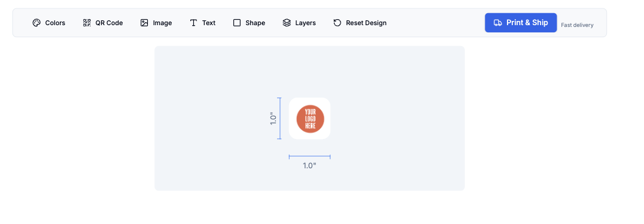The height and width of the screenshot is (224, 644).
Task: Click the vertical 1.0" height label
Action: click(x=274, y=119)
